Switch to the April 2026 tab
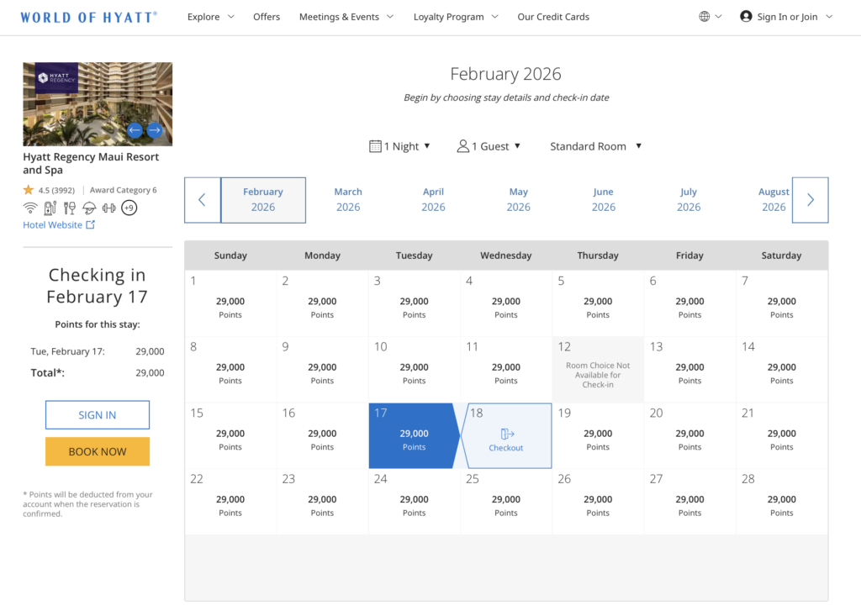 click(x=433, y=200)
